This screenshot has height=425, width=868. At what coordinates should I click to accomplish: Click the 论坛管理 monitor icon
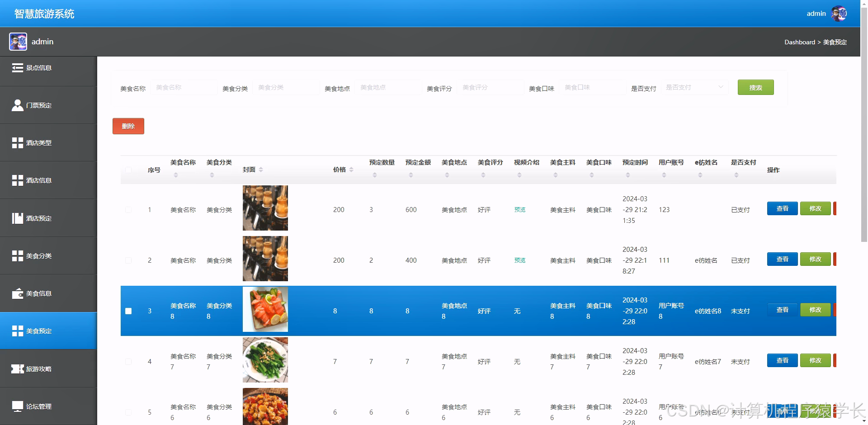[x=17, y=406]
